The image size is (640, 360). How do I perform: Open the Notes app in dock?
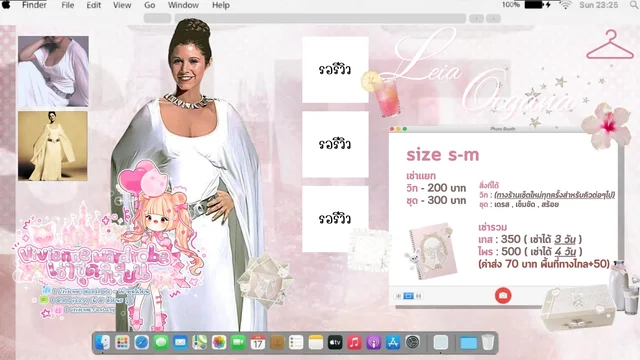(316, 342)
